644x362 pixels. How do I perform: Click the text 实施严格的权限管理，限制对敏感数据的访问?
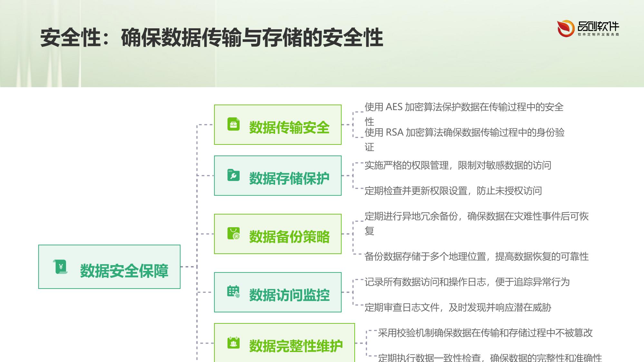(x=458, y=165)
